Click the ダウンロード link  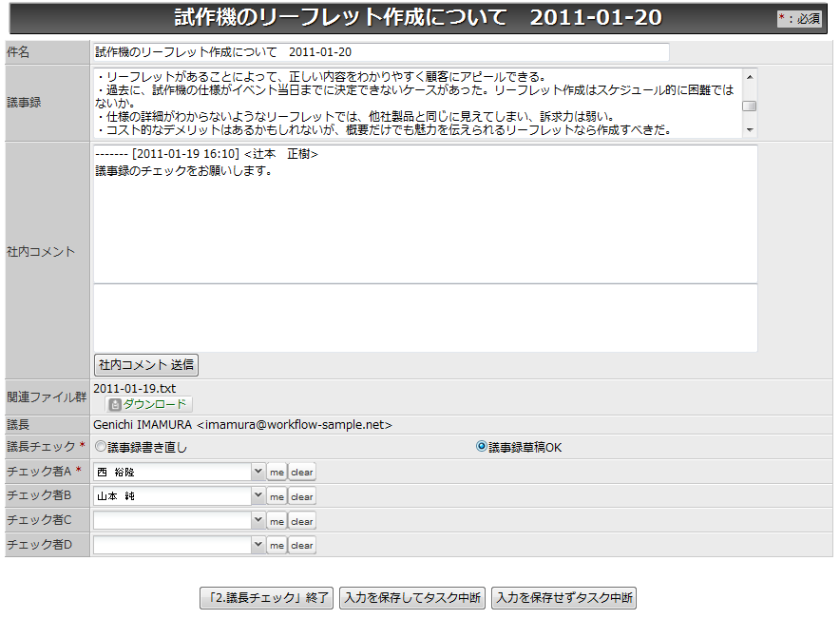point(155,404)
